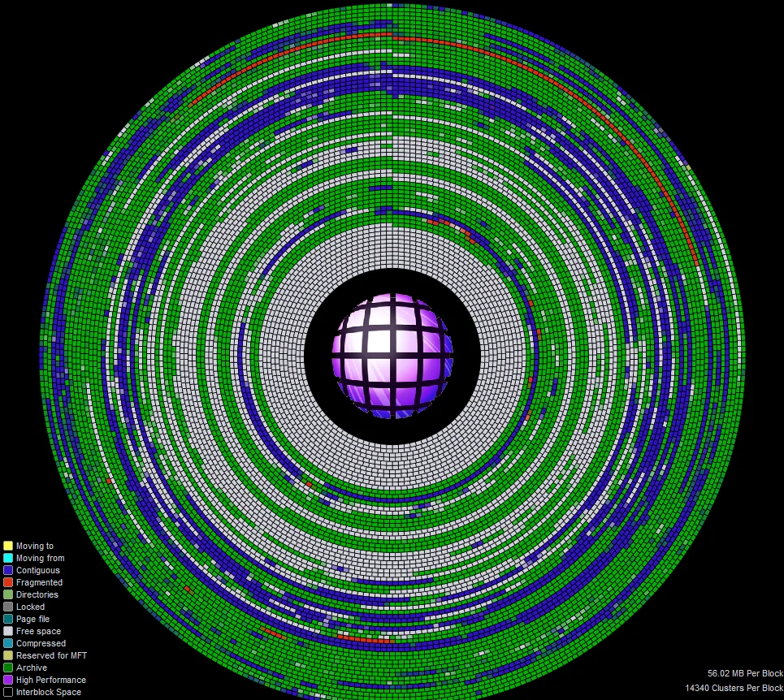The height and width of the screenshot is (700, 784).
Task: Click the Interblock Space swatch
Action: point(8,692)
